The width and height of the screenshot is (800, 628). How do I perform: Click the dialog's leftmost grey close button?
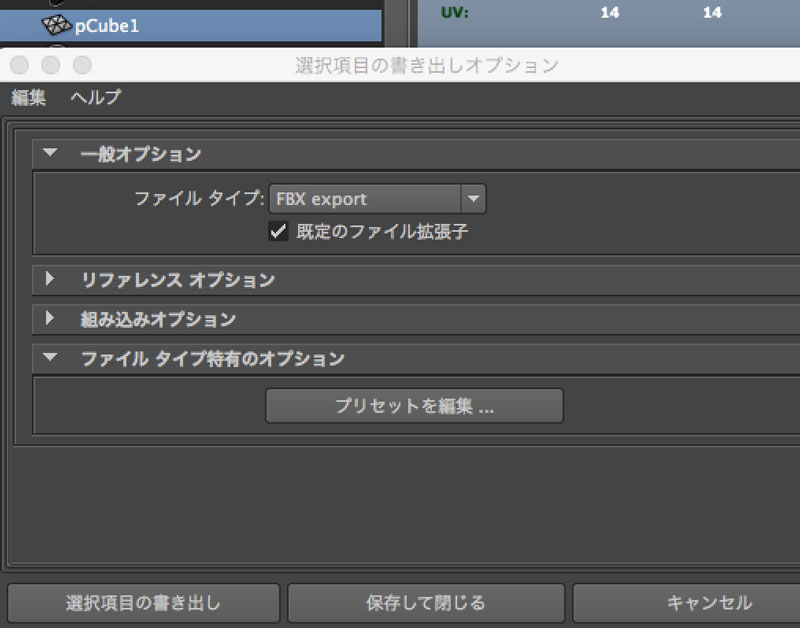(x=19, y=65)
